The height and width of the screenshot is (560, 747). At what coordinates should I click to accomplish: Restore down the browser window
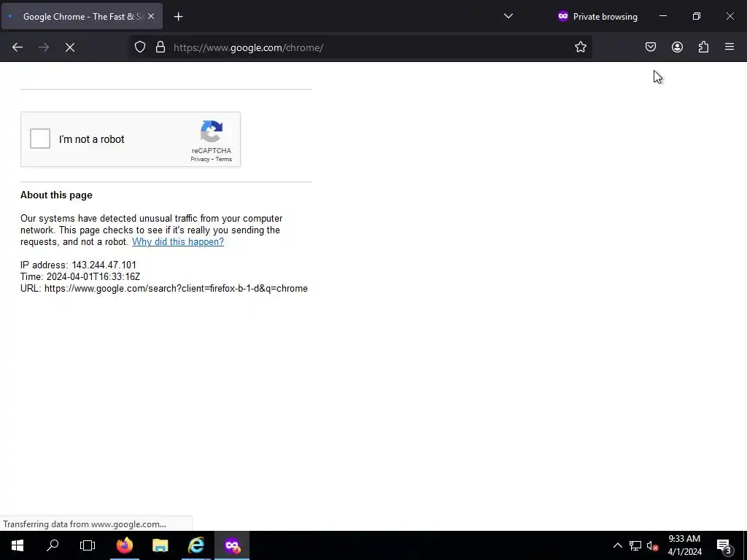[696, 16]
